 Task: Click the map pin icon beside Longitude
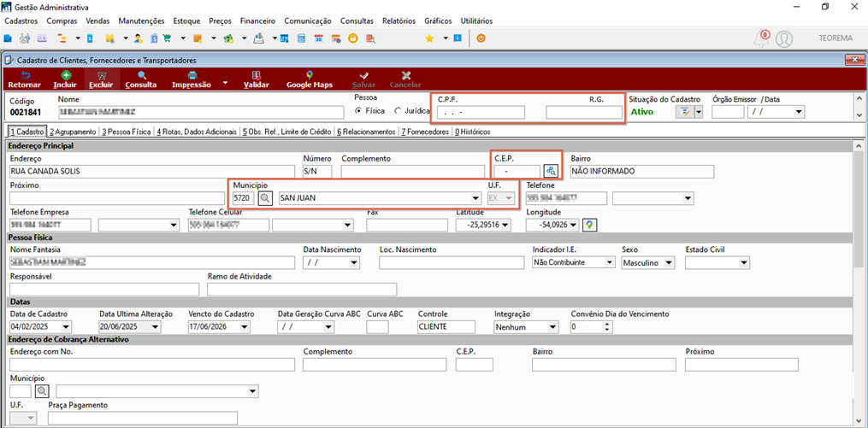pos(590,225)
